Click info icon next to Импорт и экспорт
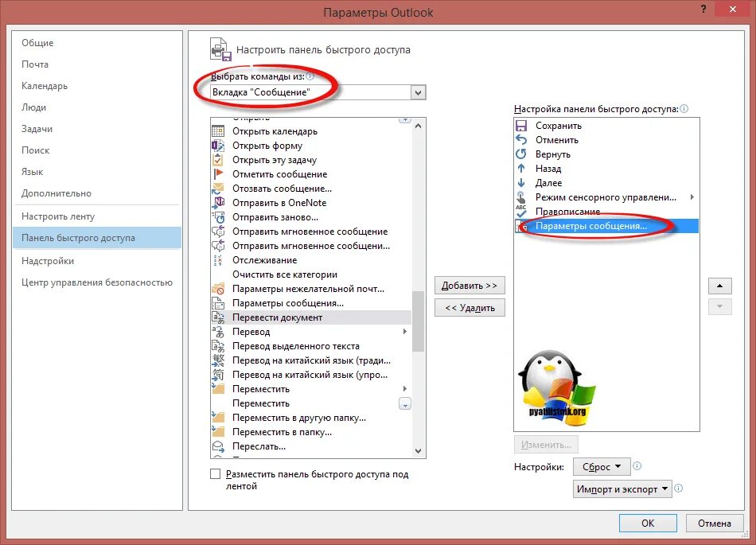 coord(678,489)
